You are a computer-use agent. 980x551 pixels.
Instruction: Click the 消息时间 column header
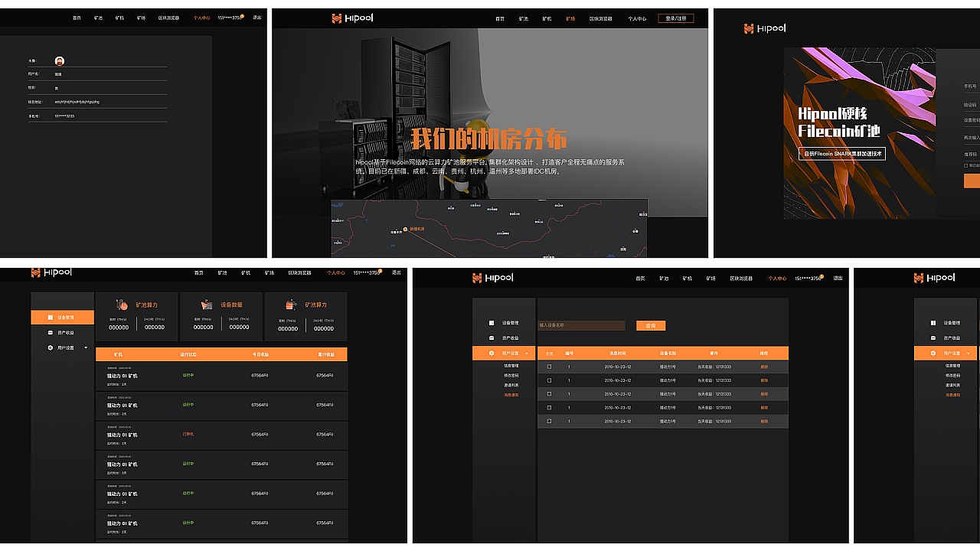[618, 354]
